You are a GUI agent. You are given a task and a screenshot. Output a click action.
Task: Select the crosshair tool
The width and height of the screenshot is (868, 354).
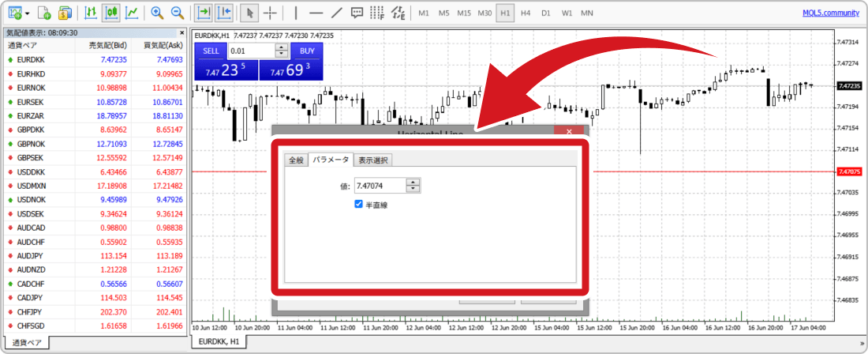[x=270, y=12]
